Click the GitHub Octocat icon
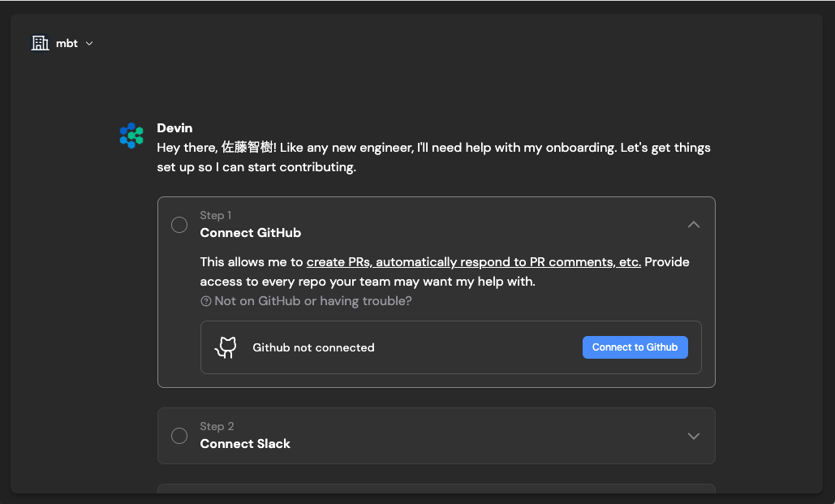 click(x=226, y=347)
